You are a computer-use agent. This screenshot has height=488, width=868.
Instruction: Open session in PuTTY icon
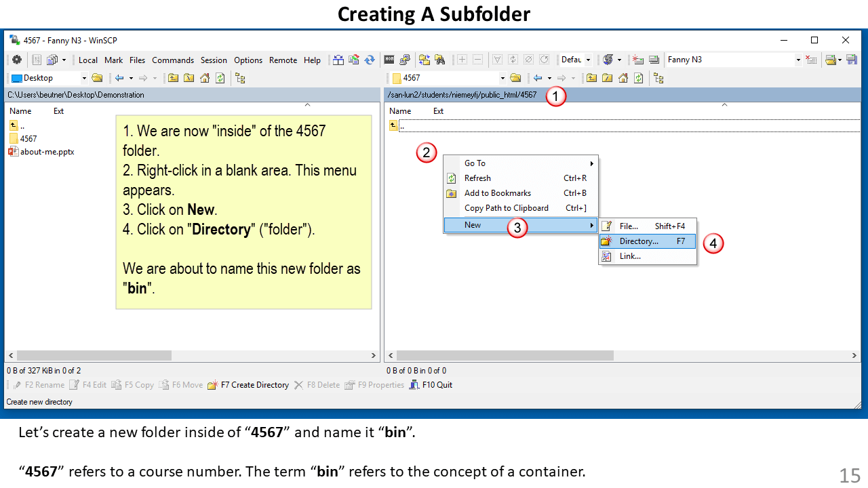click(405, 60)
